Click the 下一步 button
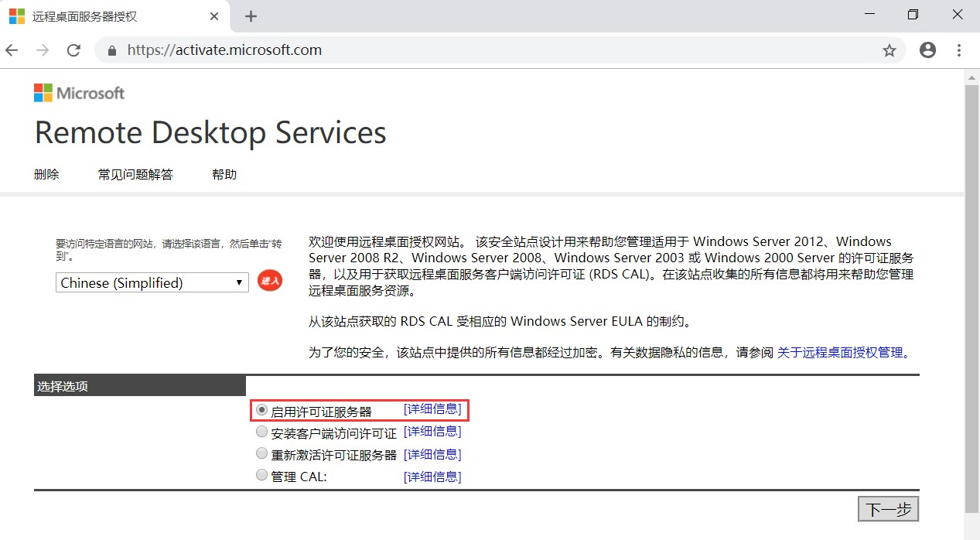Viewport: 980px width, 540px height. point(889,509)
